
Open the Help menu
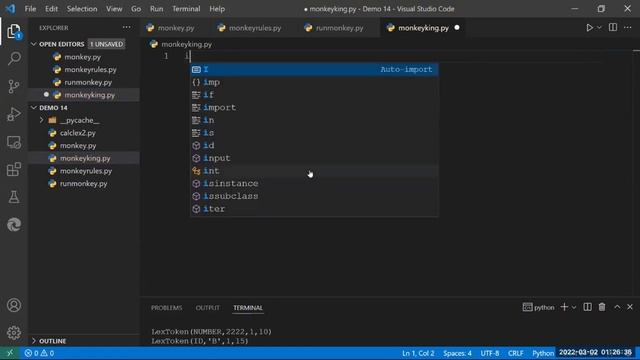(x=217, y=9)
